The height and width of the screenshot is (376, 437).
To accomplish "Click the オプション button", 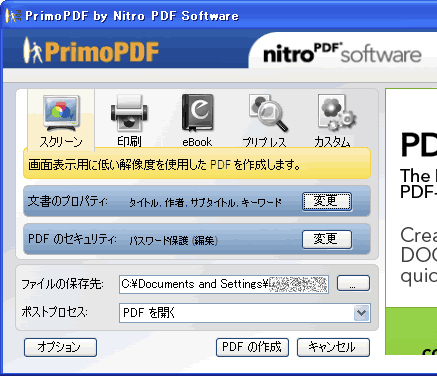I will click(x=60, y=347).
